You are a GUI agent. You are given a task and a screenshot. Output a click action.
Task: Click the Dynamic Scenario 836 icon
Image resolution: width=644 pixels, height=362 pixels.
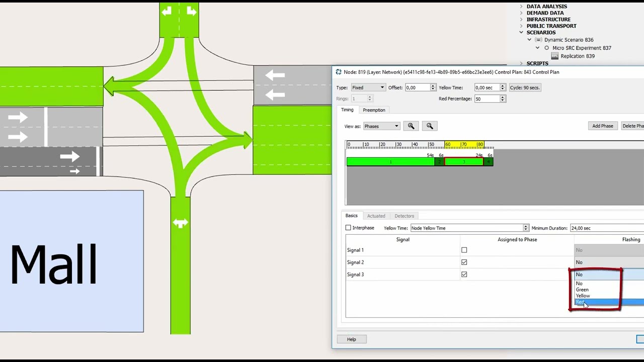coord(538,40)
